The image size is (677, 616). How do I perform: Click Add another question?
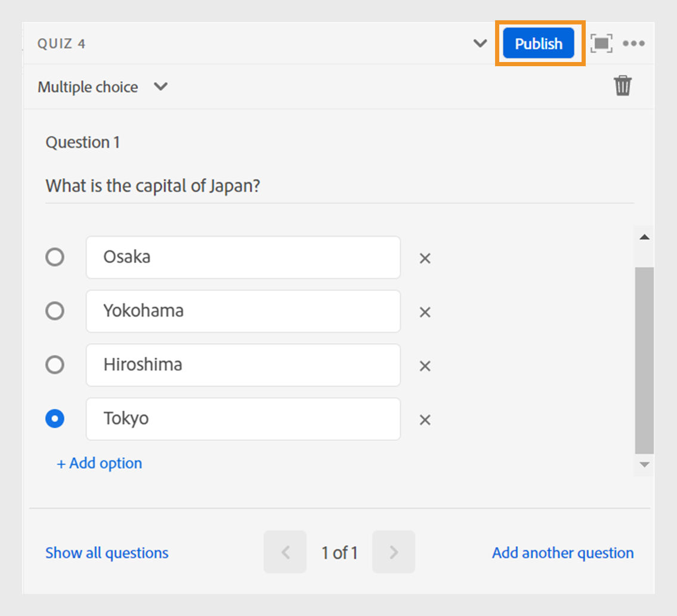(562, 552)
